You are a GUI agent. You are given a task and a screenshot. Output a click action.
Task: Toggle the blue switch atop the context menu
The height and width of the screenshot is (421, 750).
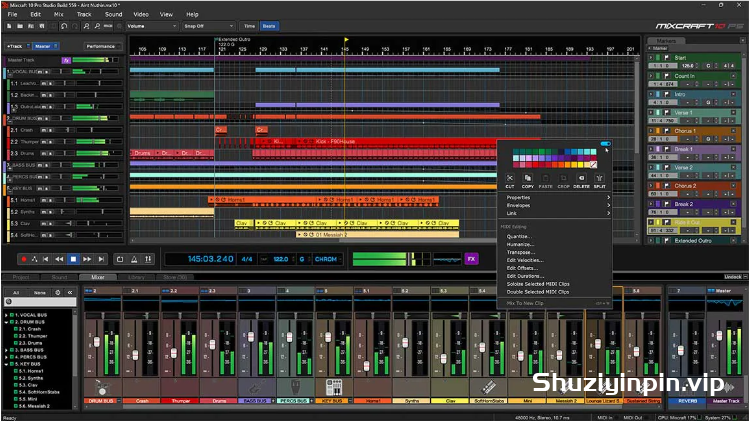point(606,144)
